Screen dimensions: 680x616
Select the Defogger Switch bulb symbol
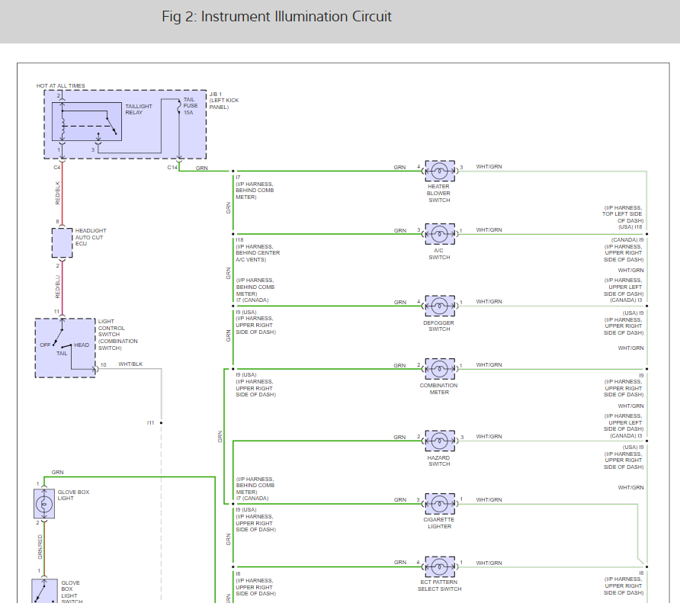click(439, 306)
